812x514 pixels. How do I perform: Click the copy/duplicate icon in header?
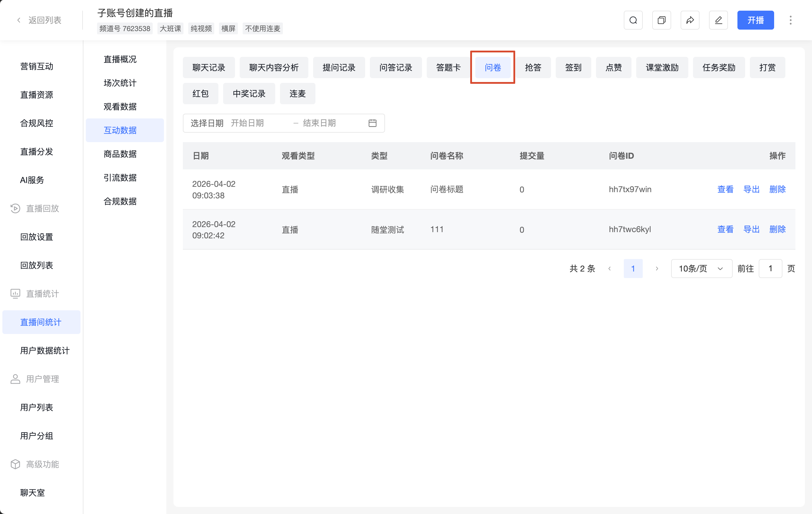point(661,20)
